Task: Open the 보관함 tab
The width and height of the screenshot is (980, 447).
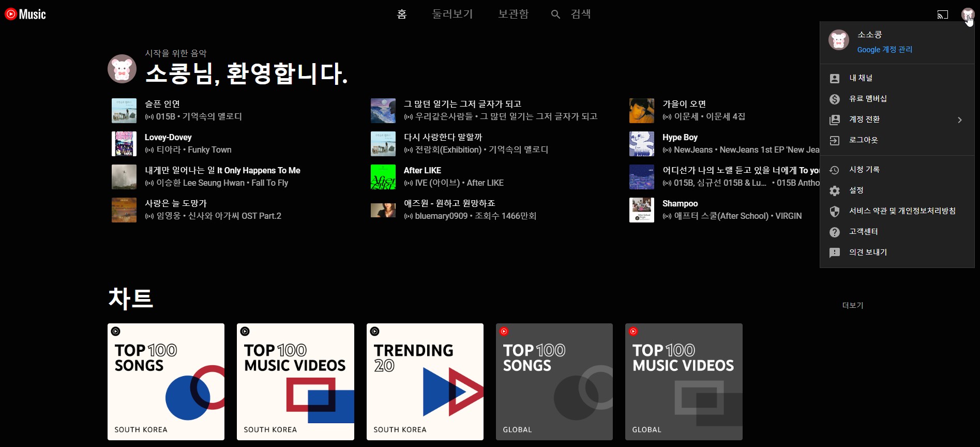Action: [x=514, y=14]
